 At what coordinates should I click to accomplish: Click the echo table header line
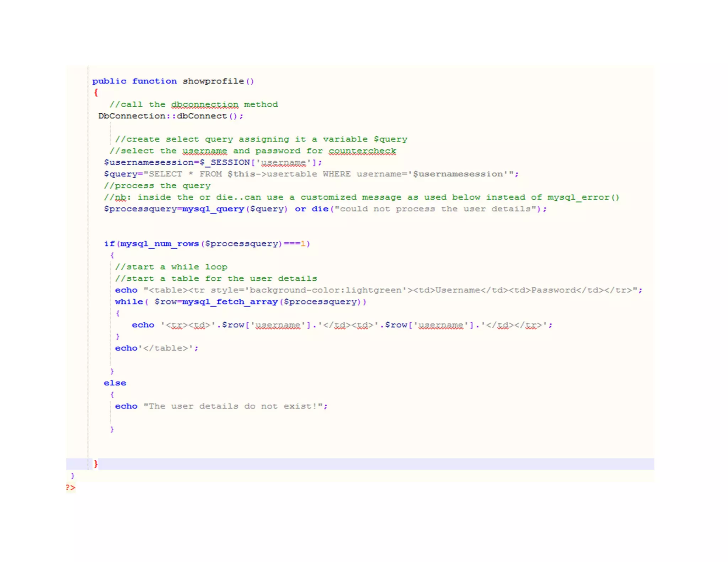point(378,290)
